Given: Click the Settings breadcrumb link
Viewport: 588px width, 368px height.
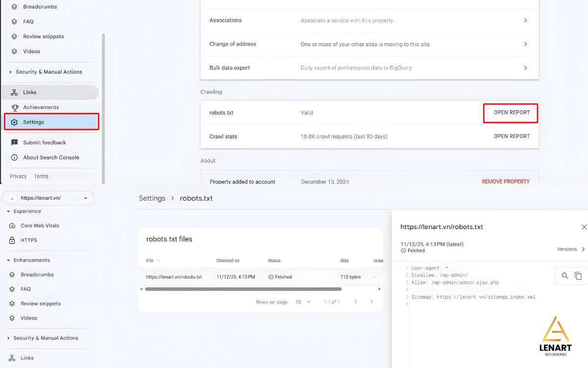Looking at the screenshot, I should point(152,198).
